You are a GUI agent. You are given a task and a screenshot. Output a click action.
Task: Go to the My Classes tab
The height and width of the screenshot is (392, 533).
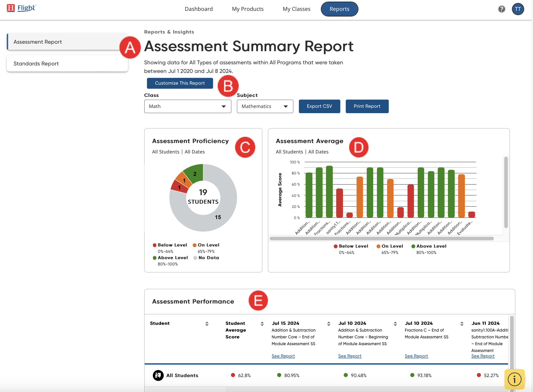296,9
